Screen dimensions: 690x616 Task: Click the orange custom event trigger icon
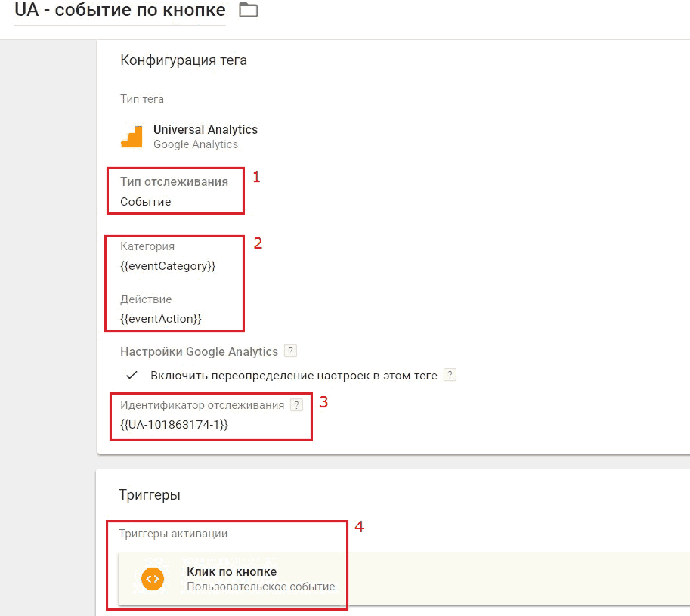pyautogui.click(x=153, y=579)
